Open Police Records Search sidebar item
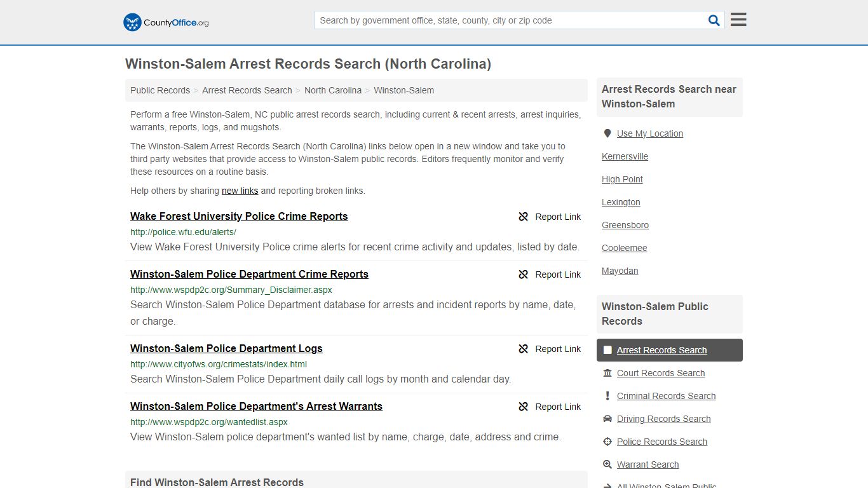Screen dimensions: 868x488 [662, 442]
